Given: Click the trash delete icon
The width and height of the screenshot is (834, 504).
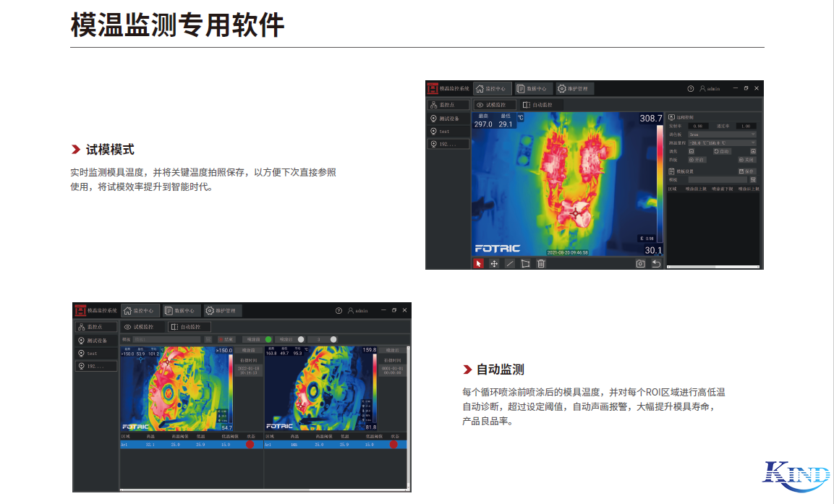Looking at the screenshot, I should pyautogui.click(x=540, y=264).
